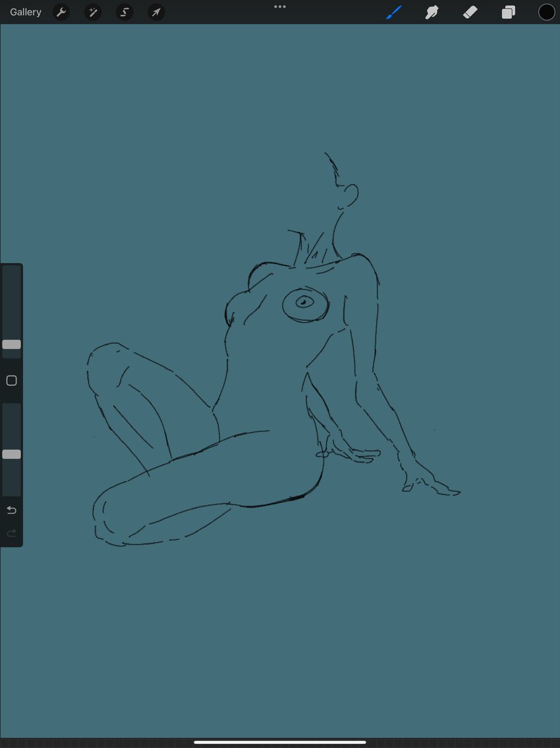Open the Actions wrench menu
This screenshot has width=560, height=748.
coord(61,12)
